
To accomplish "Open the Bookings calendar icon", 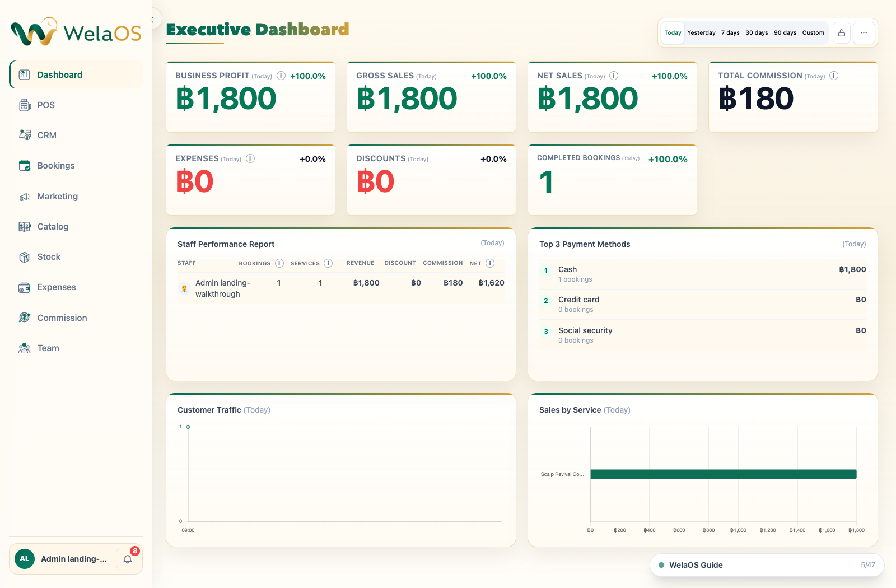I will [x=25, y=166].
